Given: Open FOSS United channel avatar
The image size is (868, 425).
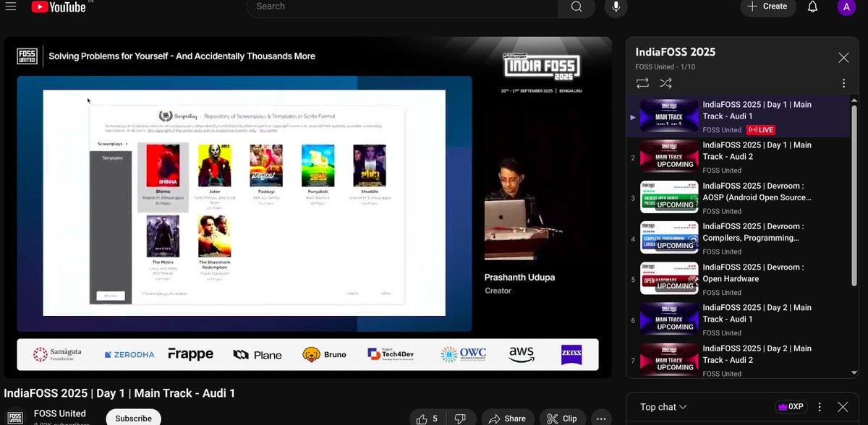Looking at the screenshot, I should 14,418.
